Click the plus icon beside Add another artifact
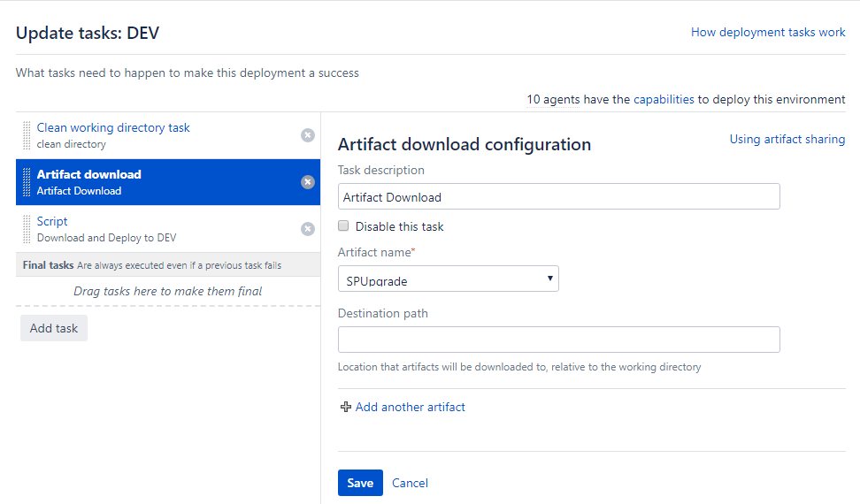The image size is (860, 504). pos(346,407)
